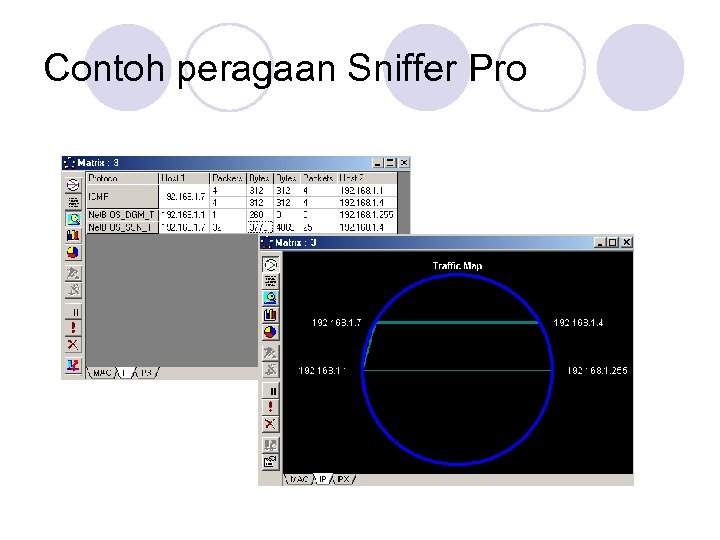Show Pie chart view in table window
Image resolution: width=720 pixels, height=540 pixels.
[x=73, y=252]
